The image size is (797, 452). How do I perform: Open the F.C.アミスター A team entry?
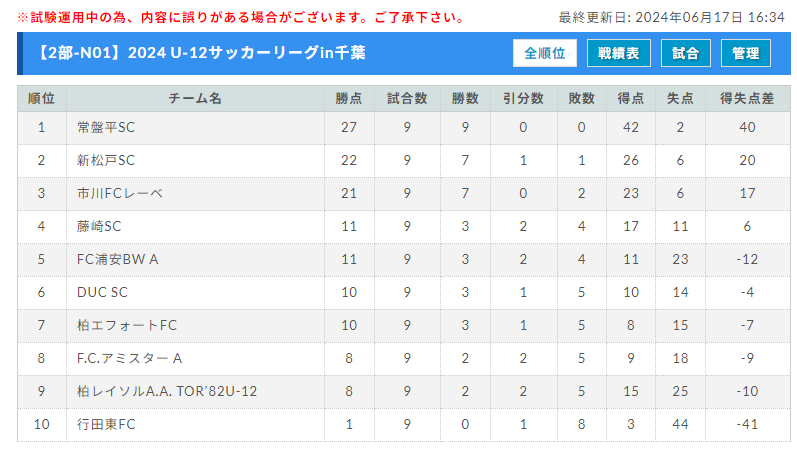(129, 359)
